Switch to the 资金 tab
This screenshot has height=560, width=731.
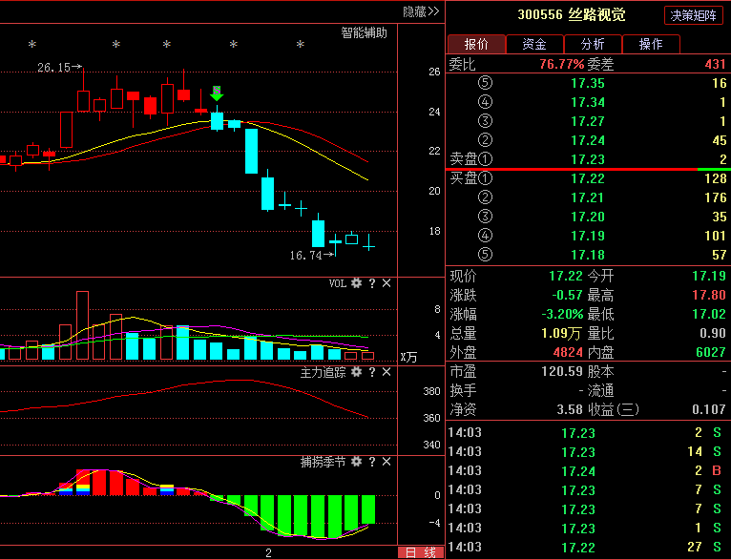534,44
